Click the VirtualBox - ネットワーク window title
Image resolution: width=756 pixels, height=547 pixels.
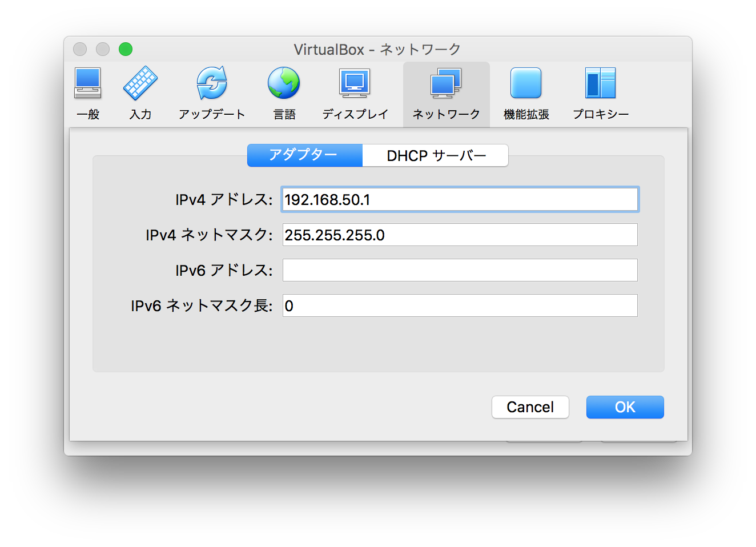377,50
